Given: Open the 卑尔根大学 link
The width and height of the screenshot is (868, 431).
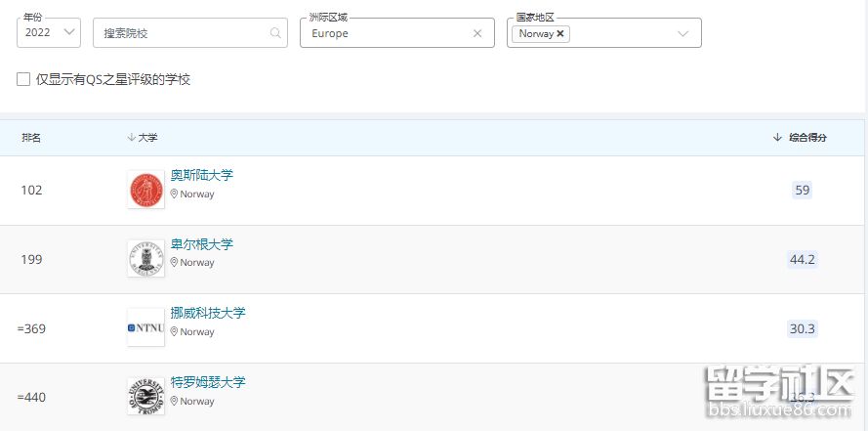Looking at the screenshot, I should [202, 244].
